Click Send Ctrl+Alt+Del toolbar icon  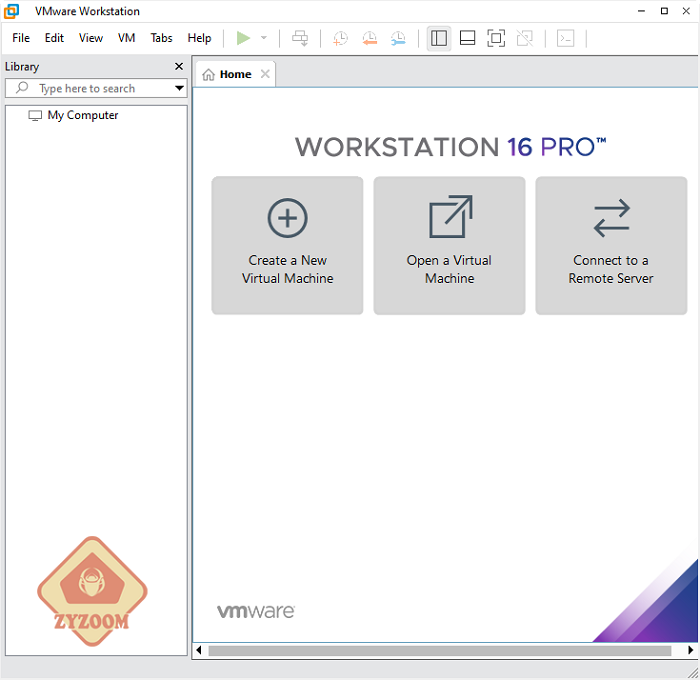coord(300,38)
